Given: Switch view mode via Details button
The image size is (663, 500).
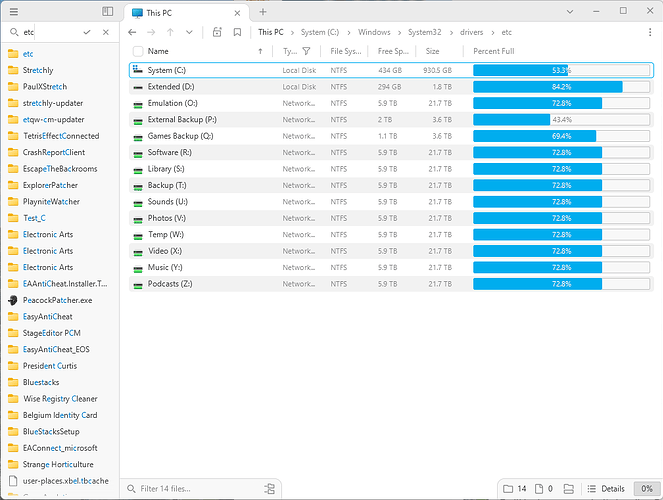Looking at the screenshot, I should click(606, 489).
